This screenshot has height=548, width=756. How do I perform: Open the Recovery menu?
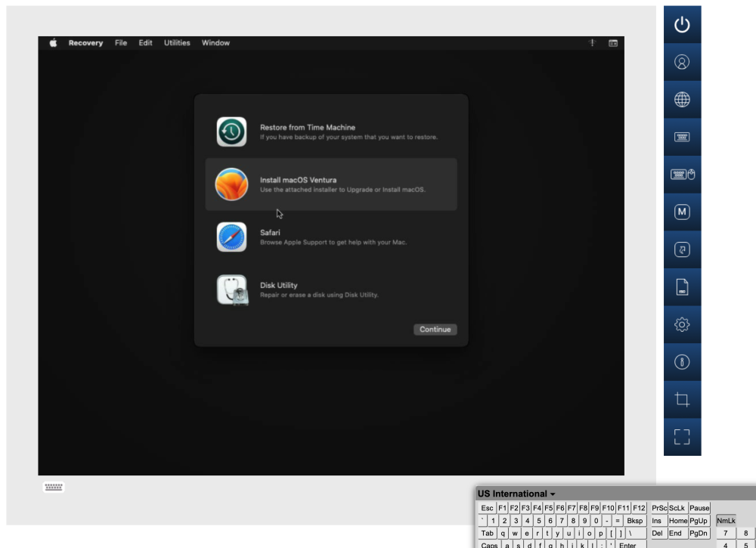point(86,43)
